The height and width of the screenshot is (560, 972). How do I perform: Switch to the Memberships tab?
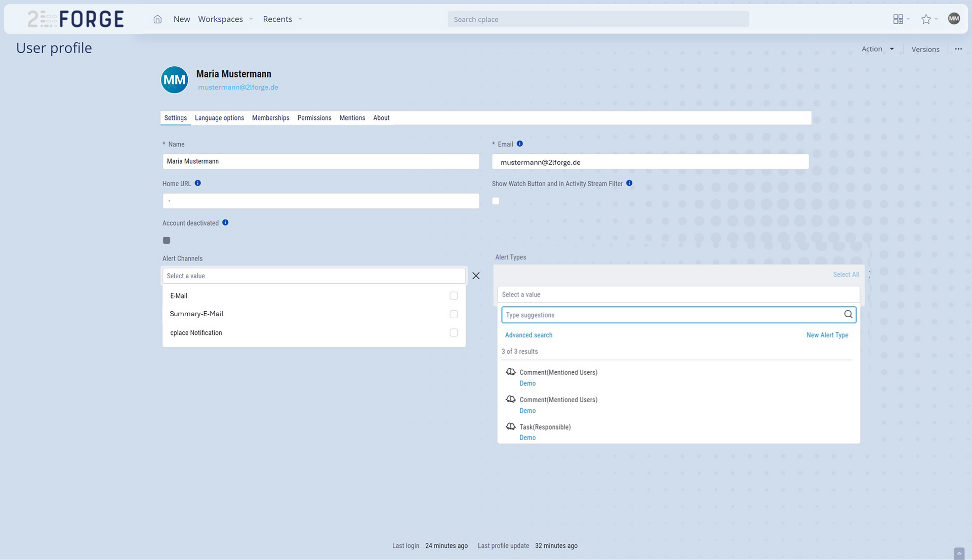(270, 118)
